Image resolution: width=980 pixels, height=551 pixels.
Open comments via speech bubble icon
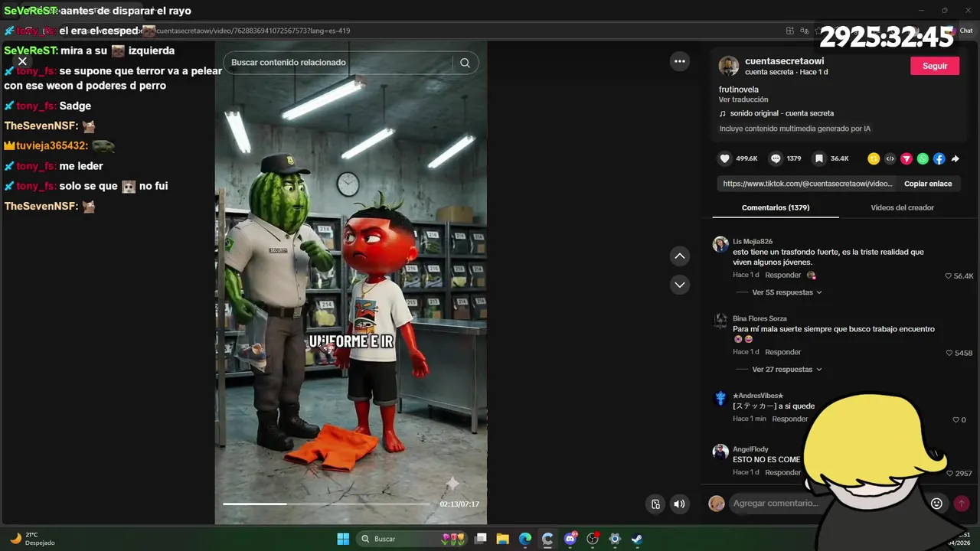tap(776, 158)
